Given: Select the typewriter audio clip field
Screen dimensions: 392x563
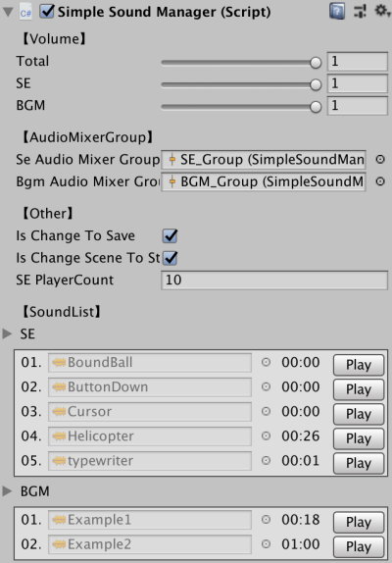Looking at the screenshot, I should point(150,461).
